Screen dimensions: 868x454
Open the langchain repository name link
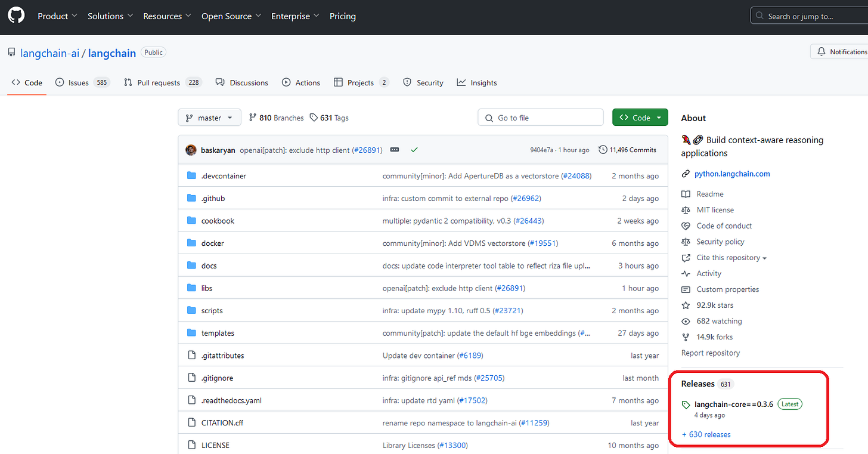[112, 53]
